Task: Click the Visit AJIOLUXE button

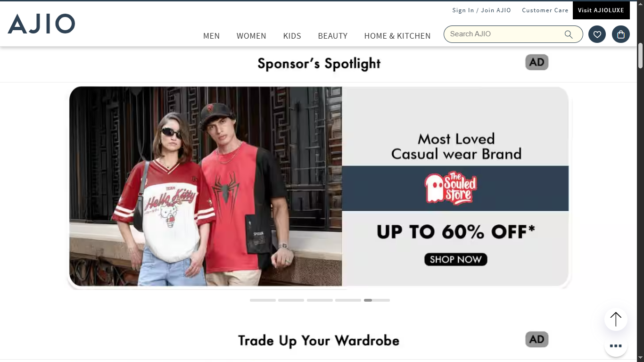Action: [601, 10]
